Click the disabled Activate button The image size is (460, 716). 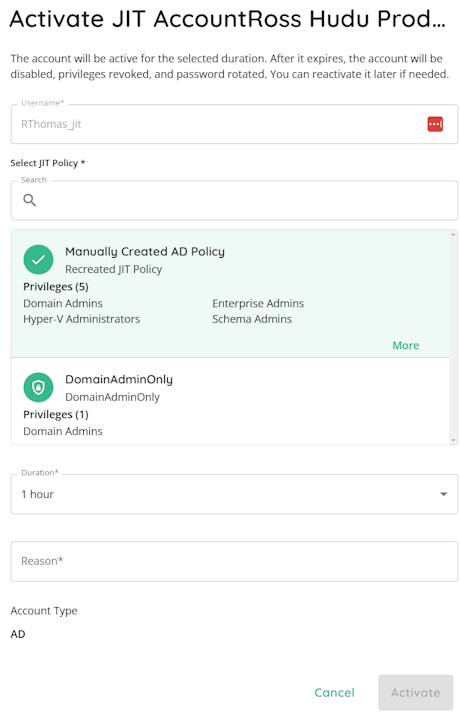[x=415, y=692]
